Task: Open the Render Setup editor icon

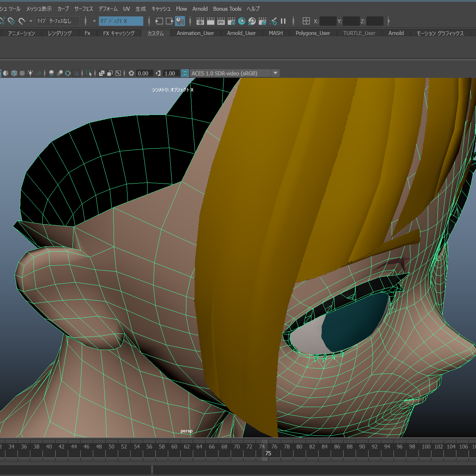Action: pyautogui.click(x=252, y=21)
